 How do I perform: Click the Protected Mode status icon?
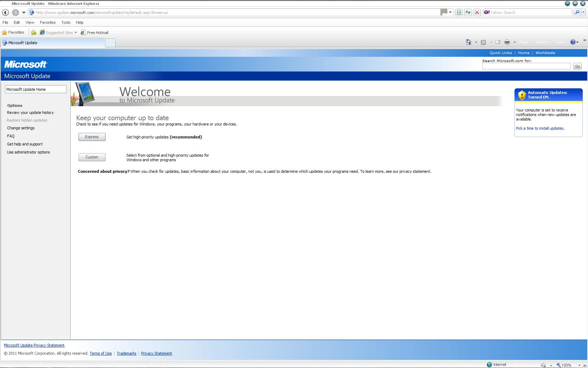tap(543, 365)
